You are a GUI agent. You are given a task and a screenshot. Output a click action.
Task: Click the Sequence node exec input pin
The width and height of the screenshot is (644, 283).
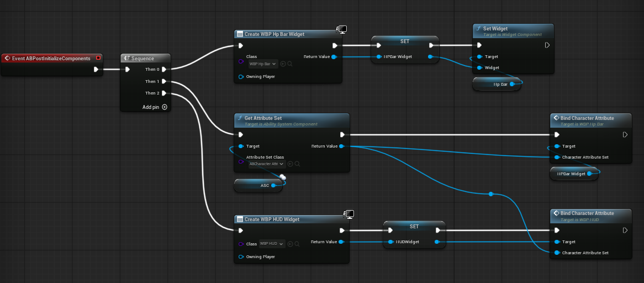128,70
